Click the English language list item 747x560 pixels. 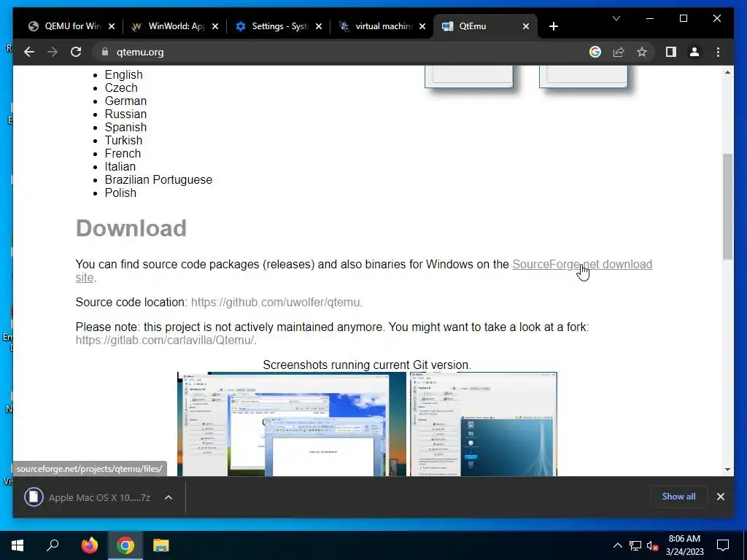coord(123,75)
